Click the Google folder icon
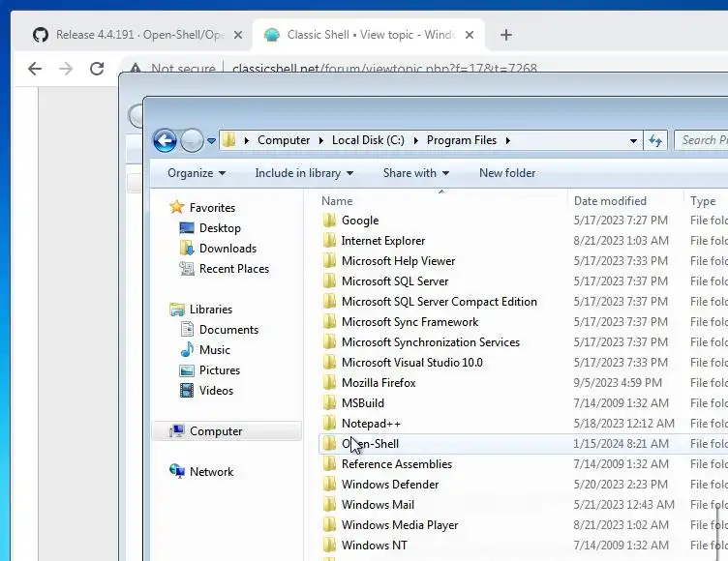The height and width of the screenshot is (561, 728). 329,220
